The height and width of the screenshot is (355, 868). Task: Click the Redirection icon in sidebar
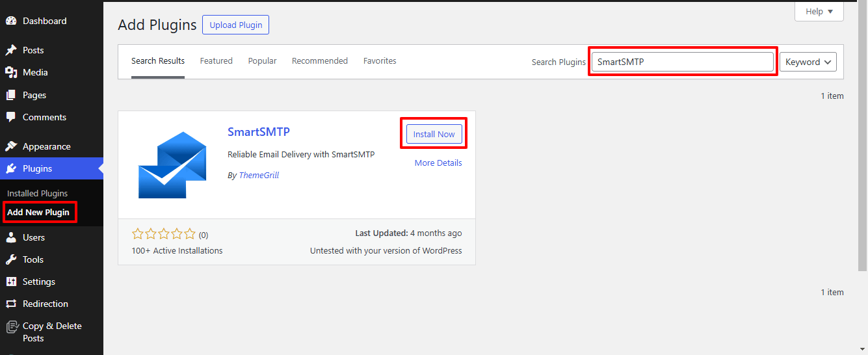click(11, 304)
